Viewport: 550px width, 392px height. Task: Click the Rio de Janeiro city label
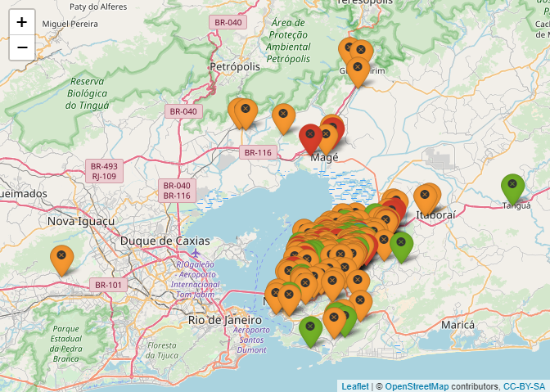click(224, 320)
